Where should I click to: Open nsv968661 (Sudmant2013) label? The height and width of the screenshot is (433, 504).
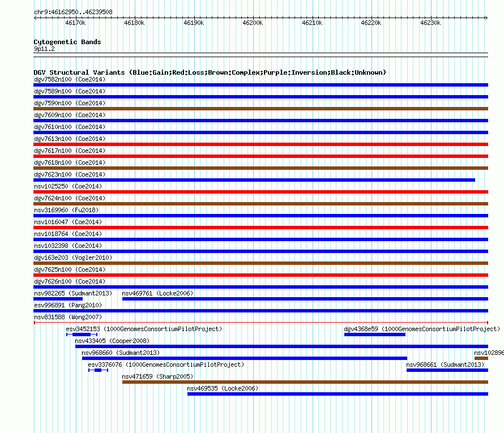pyautogui.click(x=445, y=365)
